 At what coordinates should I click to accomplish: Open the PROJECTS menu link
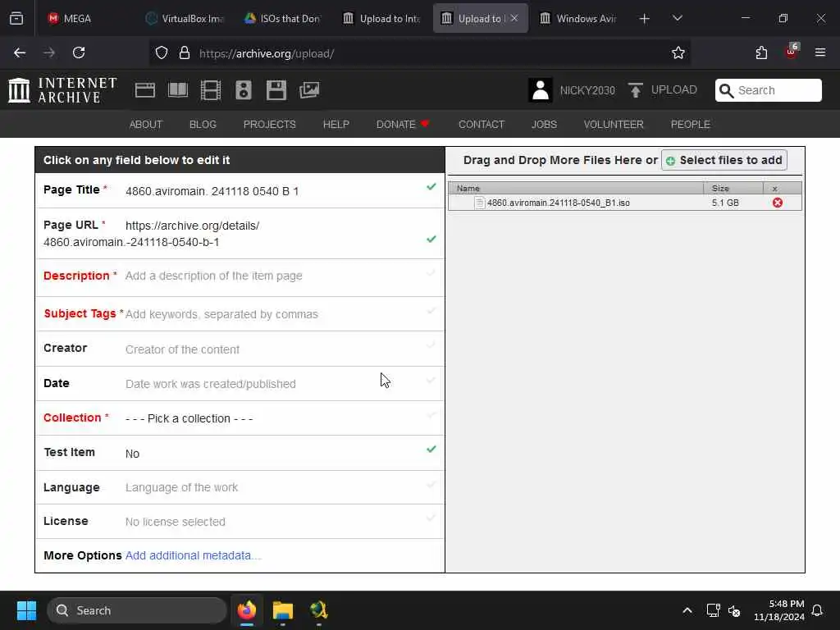269,125
